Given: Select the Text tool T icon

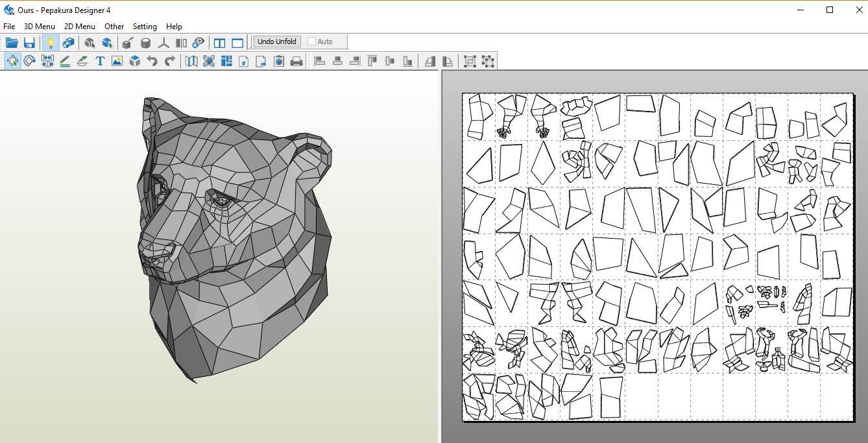Looking at the screenshot, I should click(x=100, y=61).
